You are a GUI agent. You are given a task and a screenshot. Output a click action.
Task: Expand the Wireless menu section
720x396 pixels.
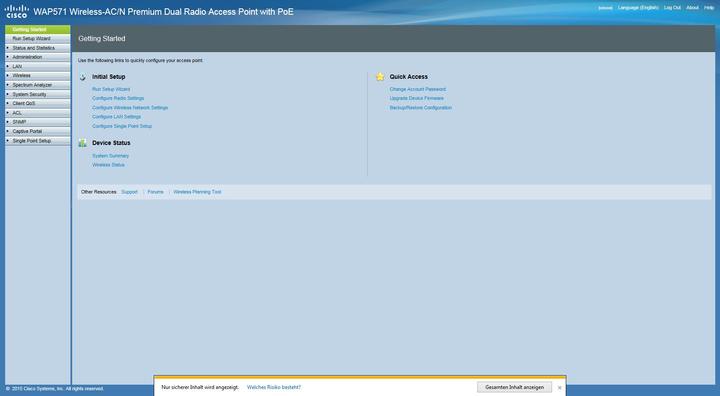point(38,76)
